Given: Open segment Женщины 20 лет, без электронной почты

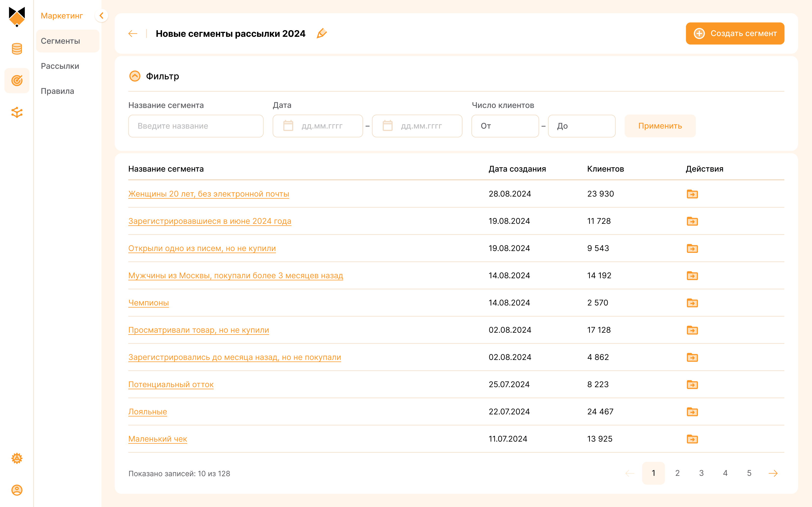Looking at the screenshot, I should click(x=208, y=194).
